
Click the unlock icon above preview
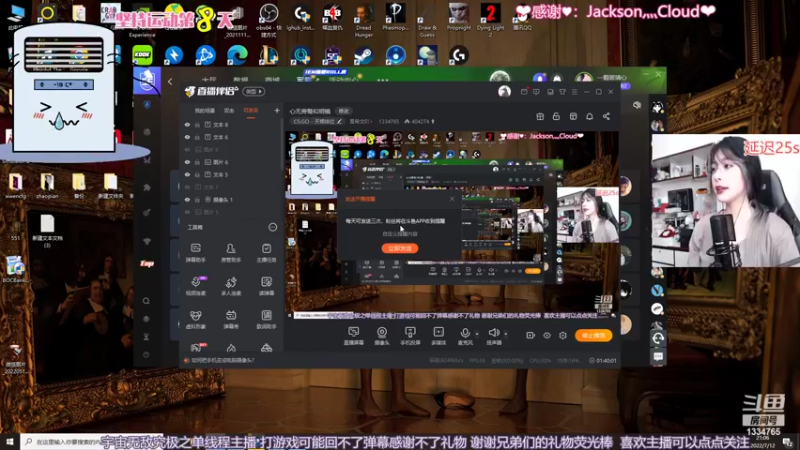click(556, 116)
